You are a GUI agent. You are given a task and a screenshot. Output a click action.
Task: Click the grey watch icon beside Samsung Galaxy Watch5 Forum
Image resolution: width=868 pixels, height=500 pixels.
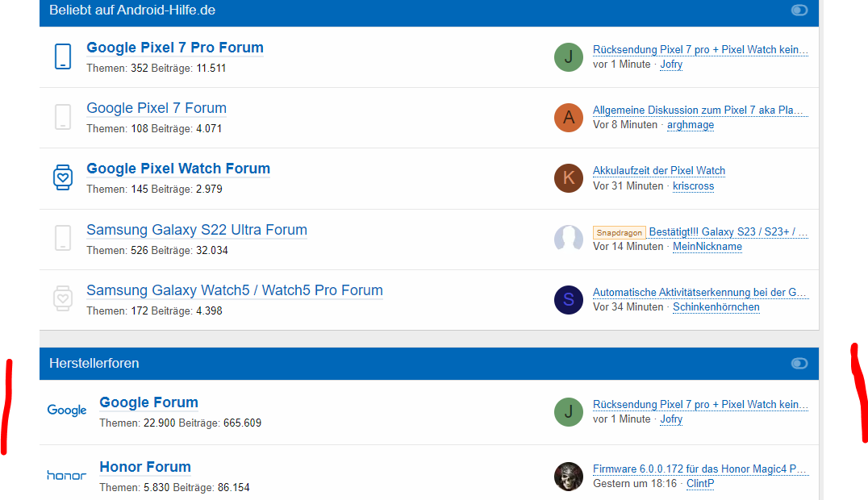coord(63,298)
